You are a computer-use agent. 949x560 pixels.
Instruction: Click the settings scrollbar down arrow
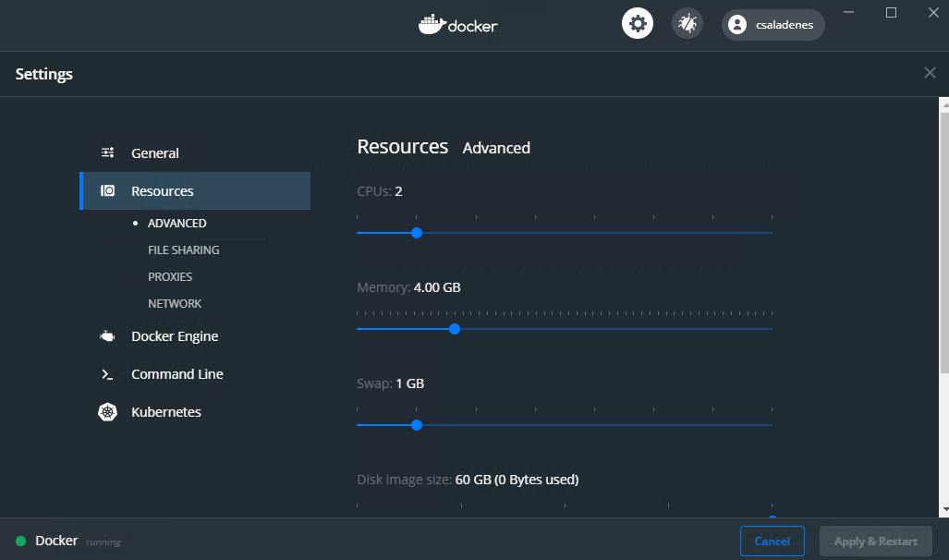(x=944, y=510)
